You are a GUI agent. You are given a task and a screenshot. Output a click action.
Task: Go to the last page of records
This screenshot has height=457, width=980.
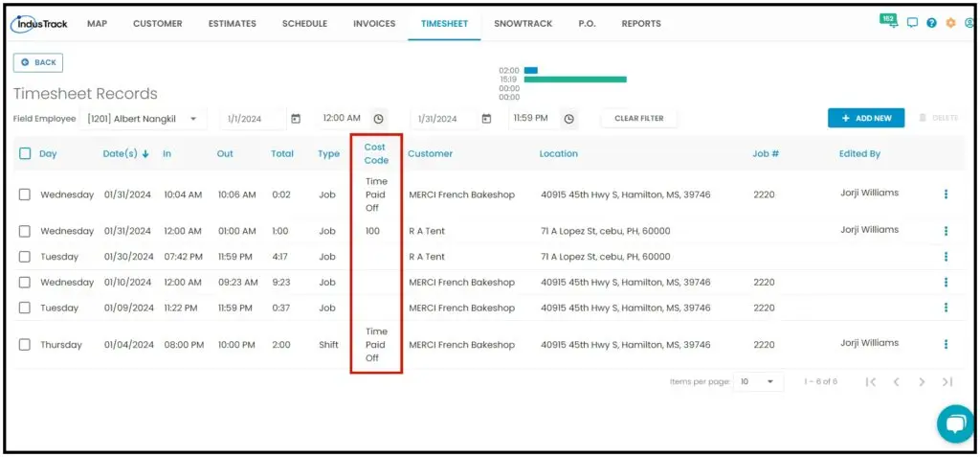pyautogui.click(x=947, y=382)
